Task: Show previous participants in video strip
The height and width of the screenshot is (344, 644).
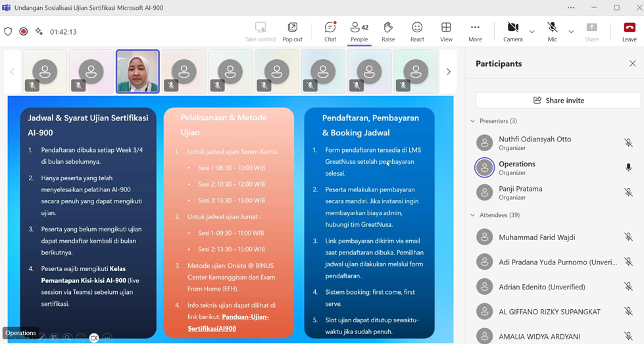Action: point(12,72)
